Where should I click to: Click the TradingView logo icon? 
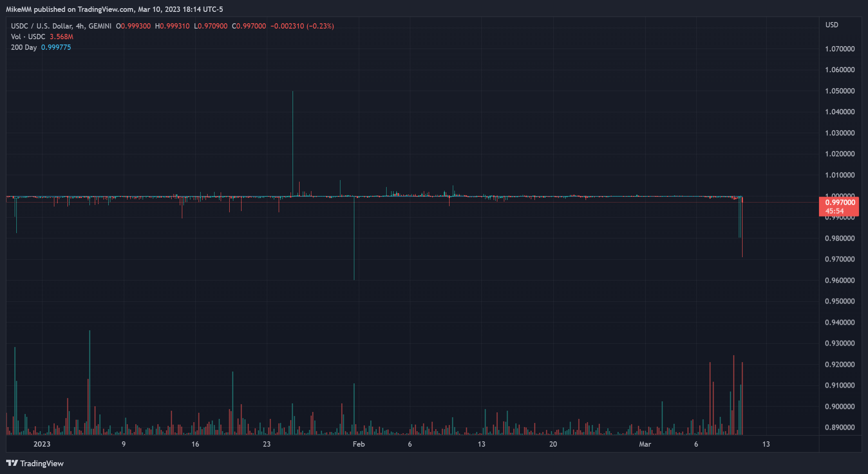(12, 463)
